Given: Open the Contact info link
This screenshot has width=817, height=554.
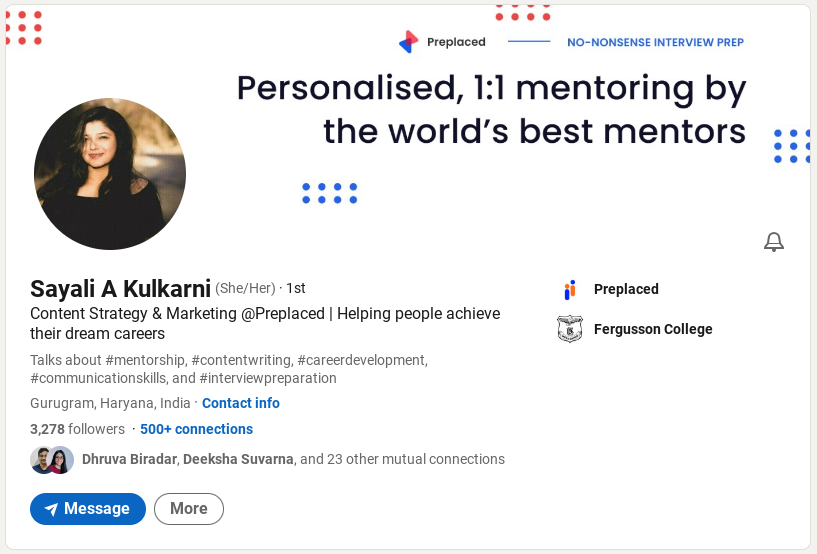Looking at the screenshot, I should tap(241, 403).
